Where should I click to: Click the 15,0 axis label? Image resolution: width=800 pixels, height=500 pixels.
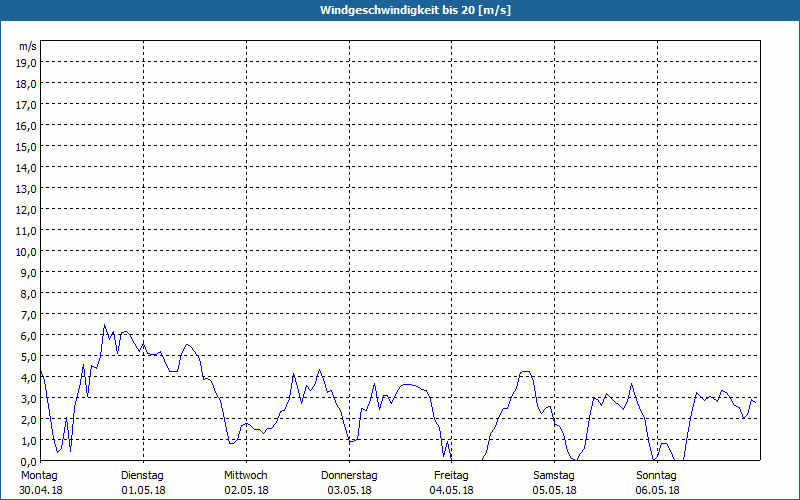click(x=27, y=147)
